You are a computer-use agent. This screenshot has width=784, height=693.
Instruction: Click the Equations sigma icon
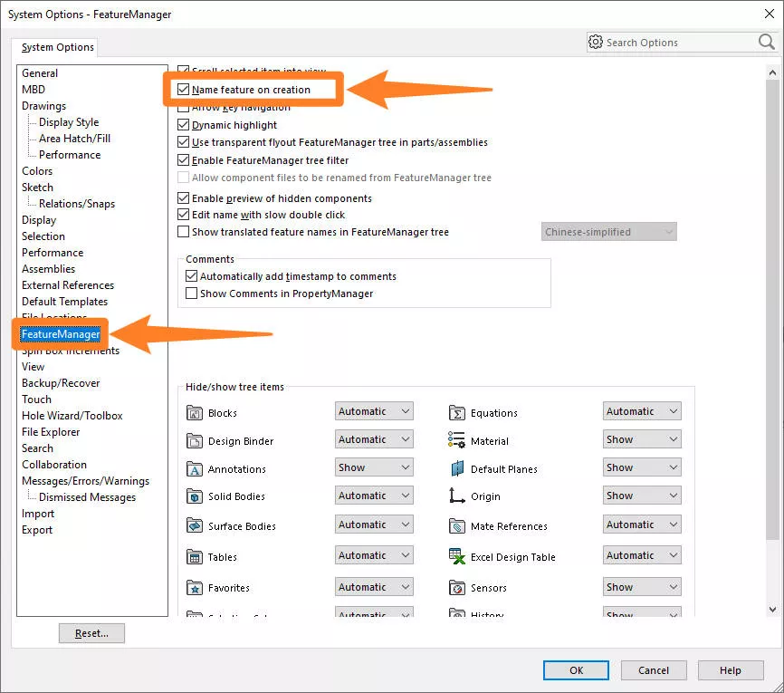click(x=457, y=413)
